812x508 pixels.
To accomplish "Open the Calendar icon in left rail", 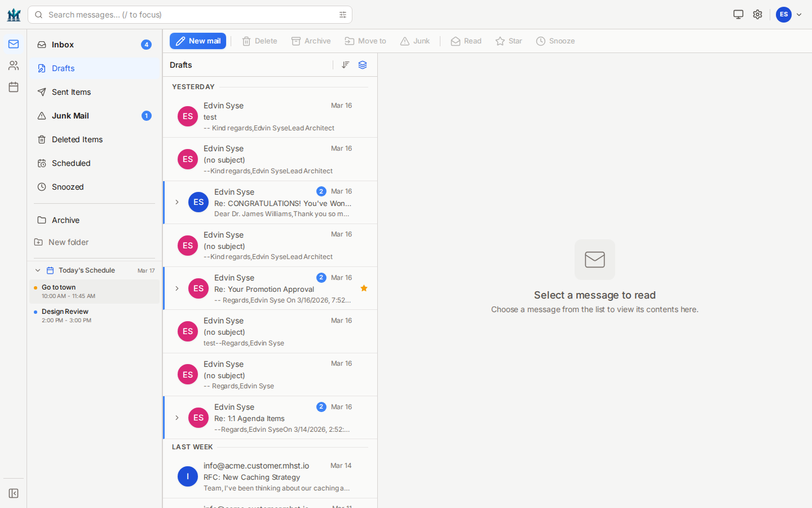I will 14,87.
